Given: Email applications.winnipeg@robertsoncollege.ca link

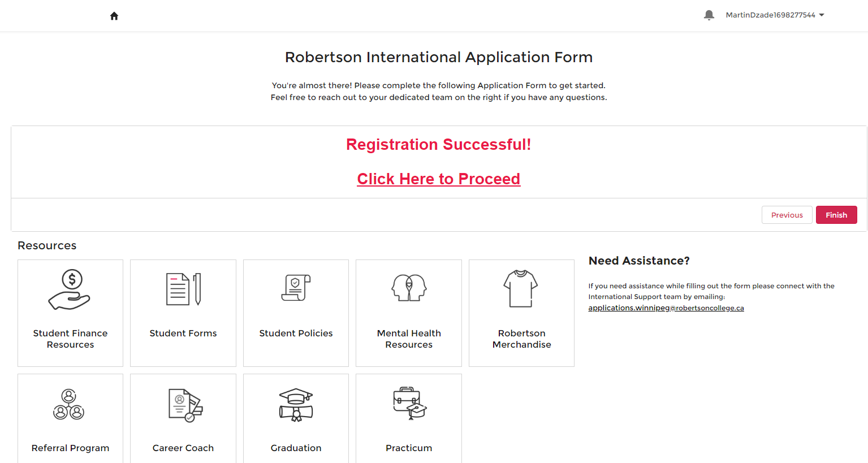Looking at the screenshot, I should tap(666, 308).
